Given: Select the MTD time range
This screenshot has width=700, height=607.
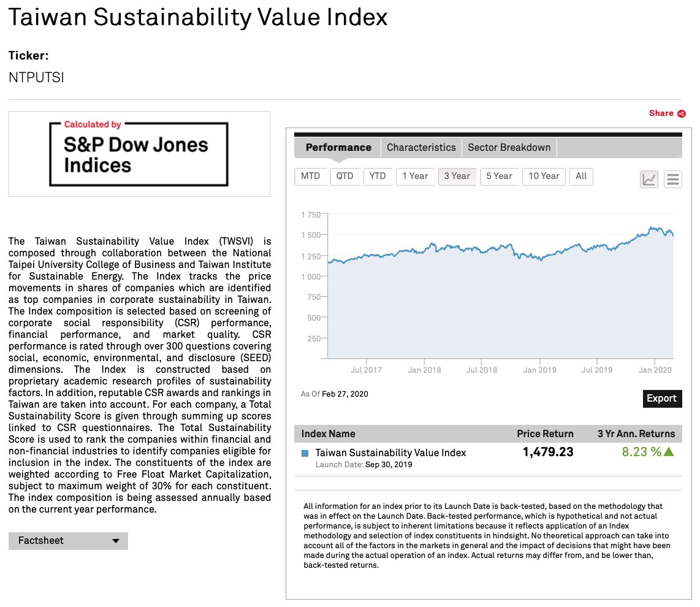Looking at the screenshot, I should (x=310, y=176).
